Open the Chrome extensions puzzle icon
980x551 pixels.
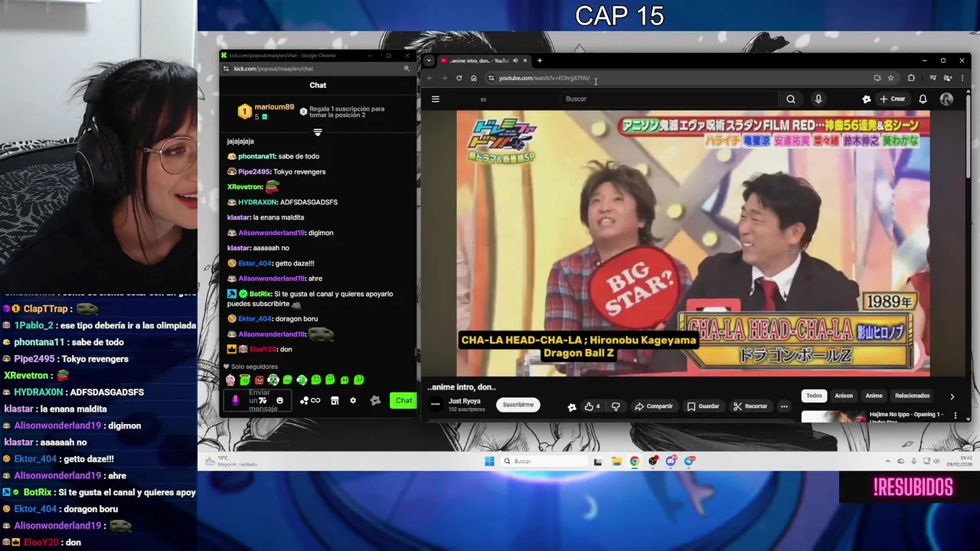(x=911, y=78)
